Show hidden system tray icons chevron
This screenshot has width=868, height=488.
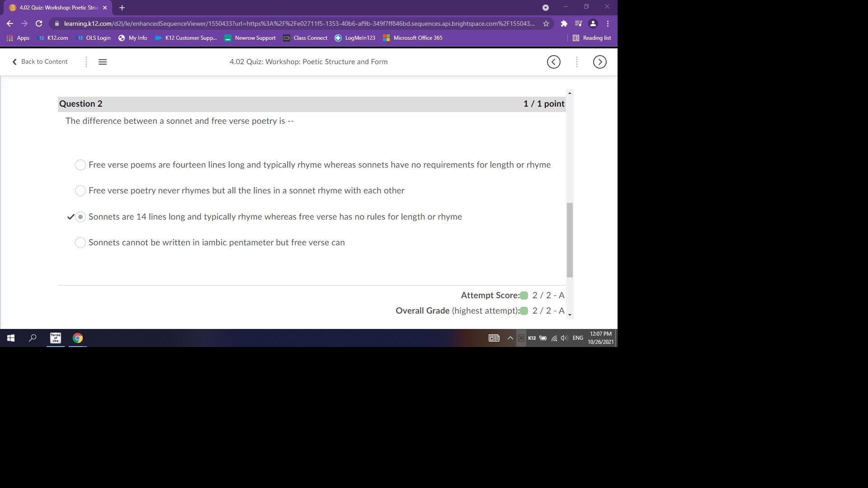click(x=510, y=338)
